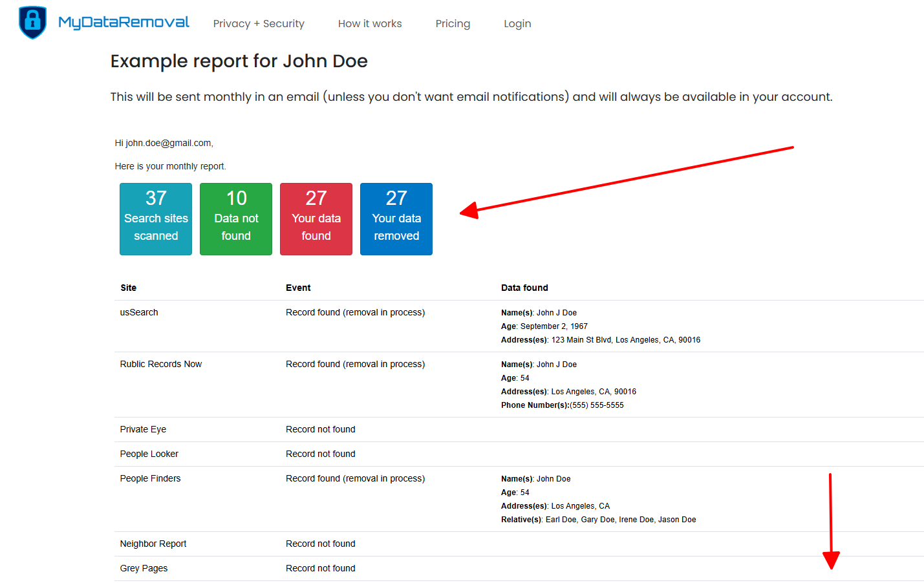Click People Finders removal in process event
Image resolution: width=924 pixels, height=583 pixels.
[356, 479]
